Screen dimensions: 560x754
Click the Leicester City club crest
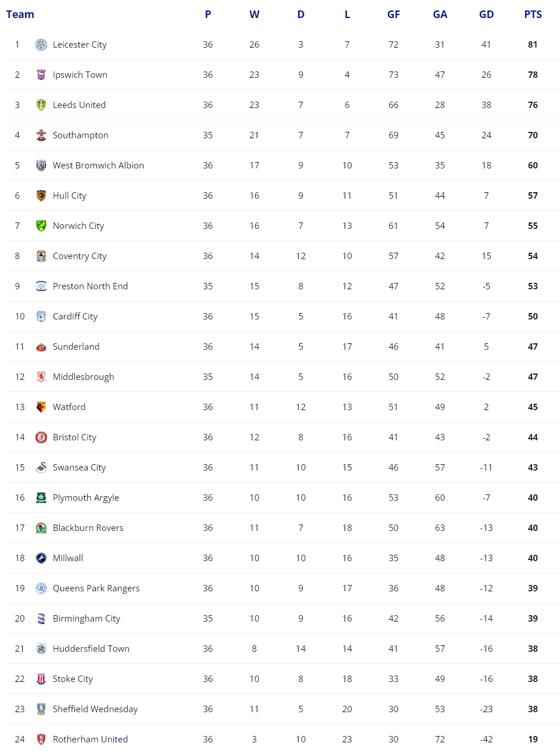(41, 45)
